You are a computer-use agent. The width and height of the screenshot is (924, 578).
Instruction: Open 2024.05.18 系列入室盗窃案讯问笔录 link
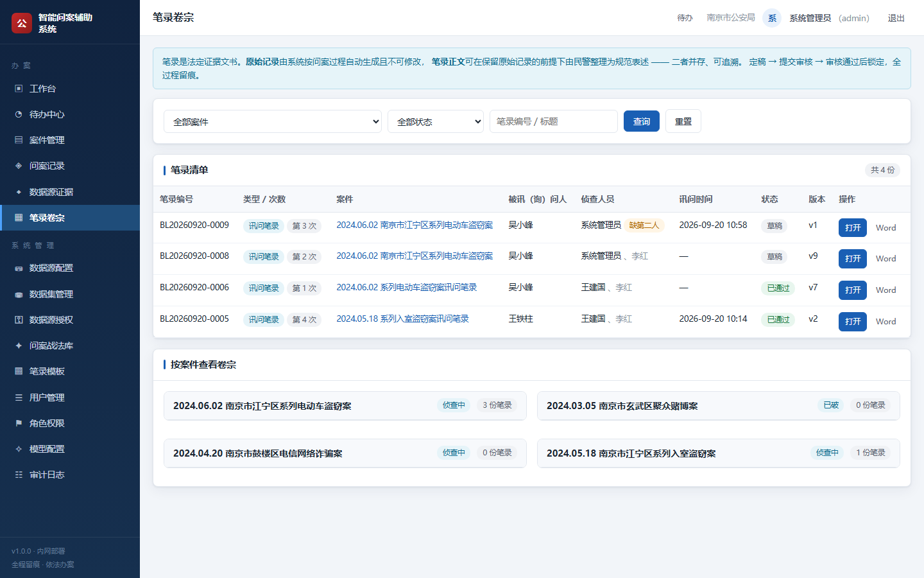[x=402, y=319]
